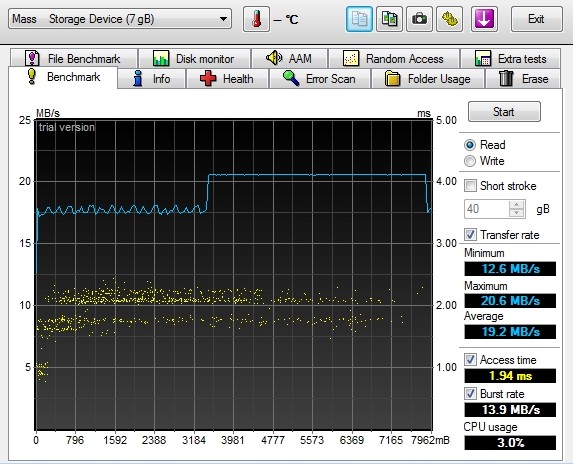
Task: Click the copy screenshot to clipboard icon
Action: tap(389, 19)
